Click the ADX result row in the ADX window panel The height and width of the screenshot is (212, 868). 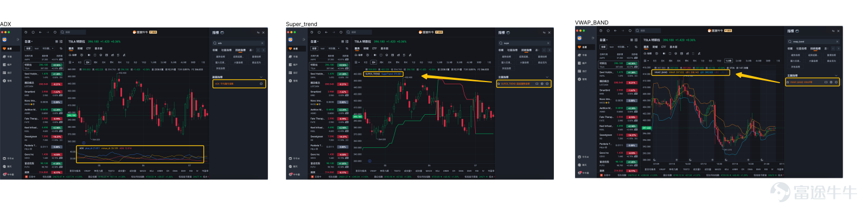click(240, 84)
